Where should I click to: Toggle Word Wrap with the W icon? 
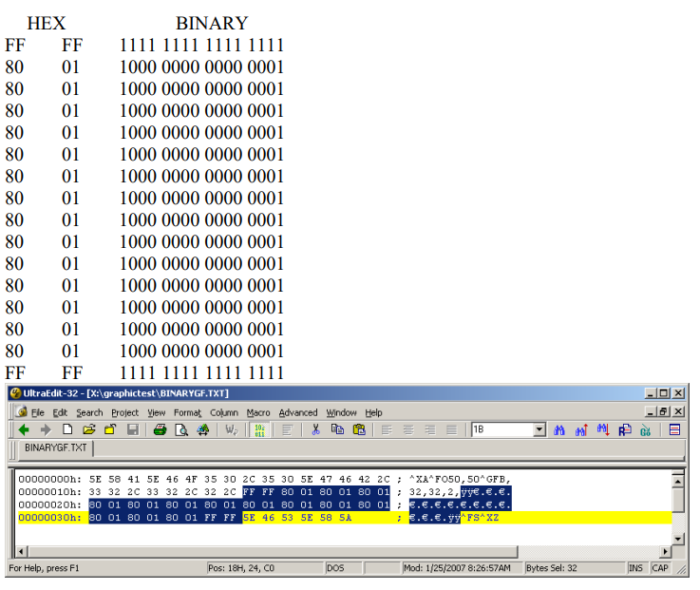(231, 429)
